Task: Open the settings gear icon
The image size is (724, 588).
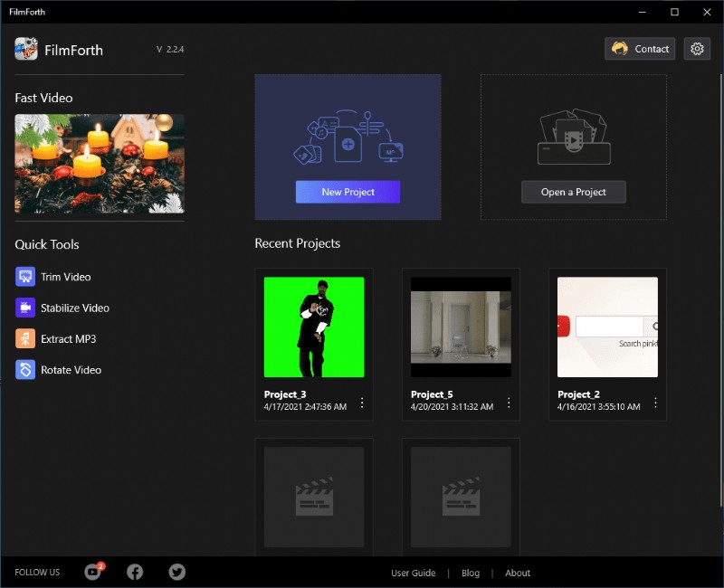Action: [x=697, y=49]
